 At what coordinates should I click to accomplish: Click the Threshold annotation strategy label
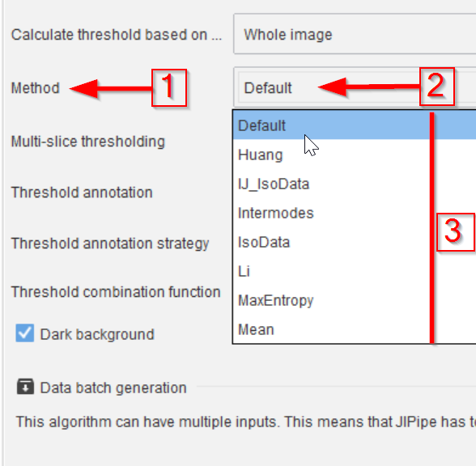coord(110,244)
